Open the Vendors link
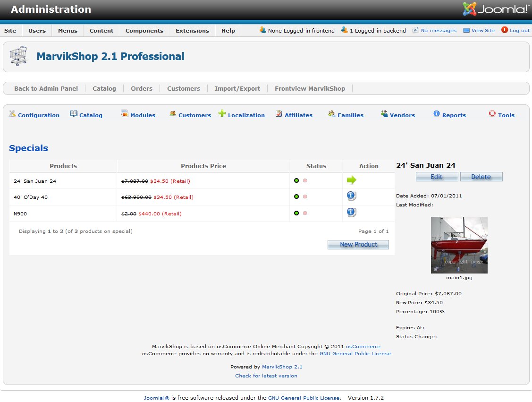This screenshot has width=532, height=402. coord(402,115)
